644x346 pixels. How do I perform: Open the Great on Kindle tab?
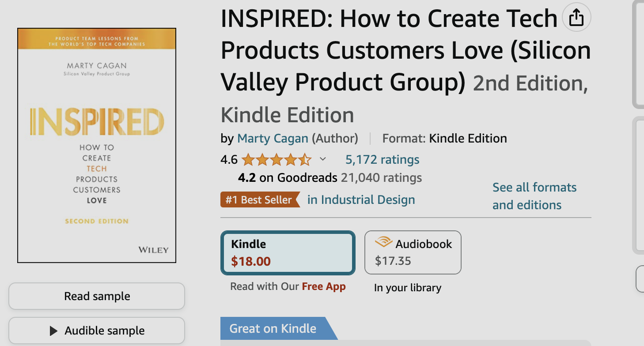[x=274, y=328]
